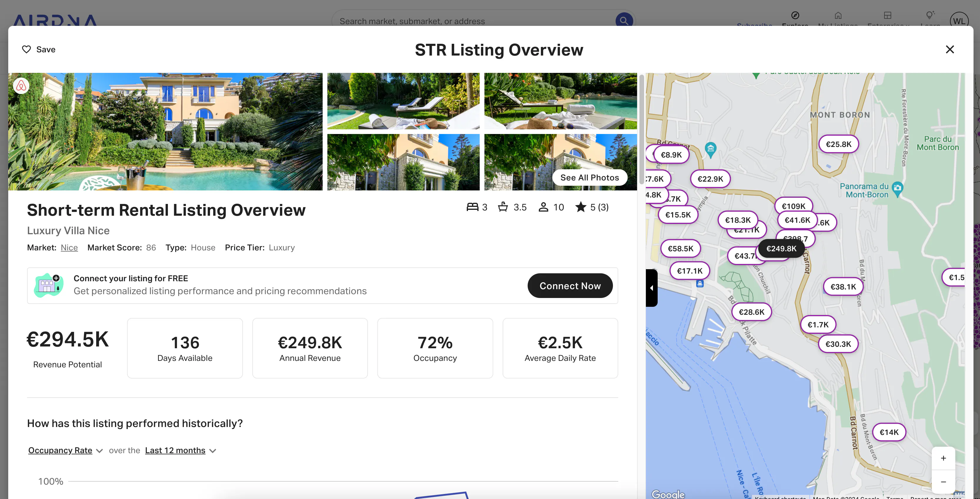Select the €30.3K map price marker

838,344
